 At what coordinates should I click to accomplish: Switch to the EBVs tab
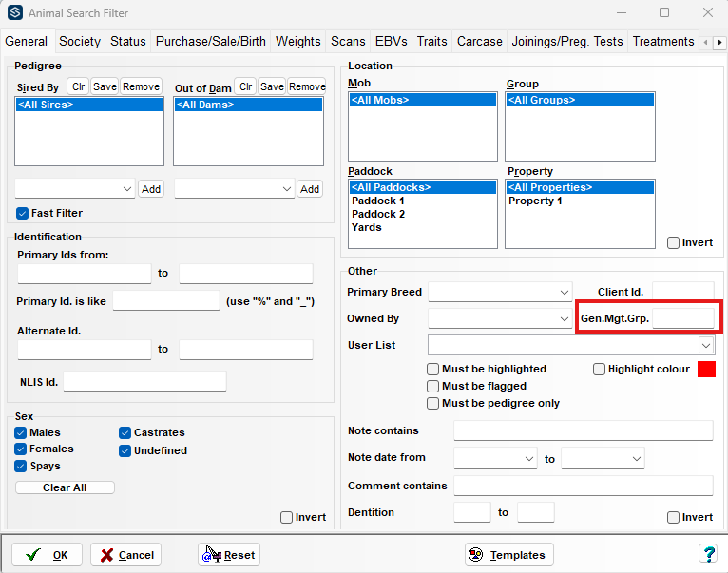point(391,42)
